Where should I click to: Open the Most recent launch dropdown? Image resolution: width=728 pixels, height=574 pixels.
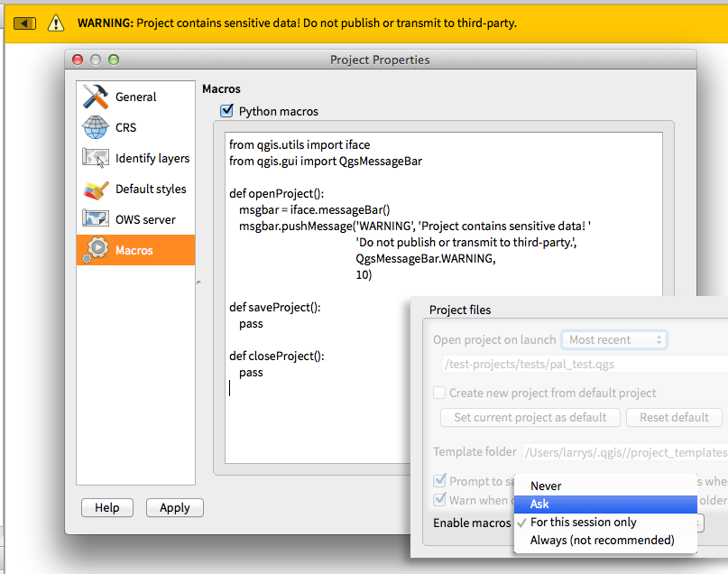click(614, 339)
